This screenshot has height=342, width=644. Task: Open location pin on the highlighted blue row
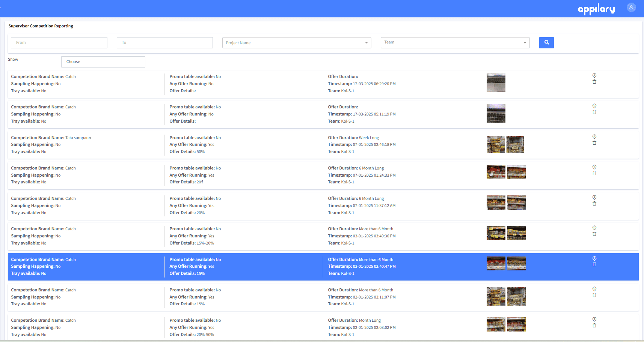tap(594, 258)
